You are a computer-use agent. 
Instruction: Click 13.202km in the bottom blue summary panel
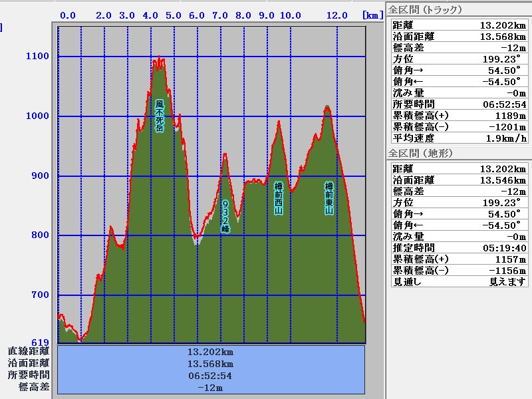210,352
